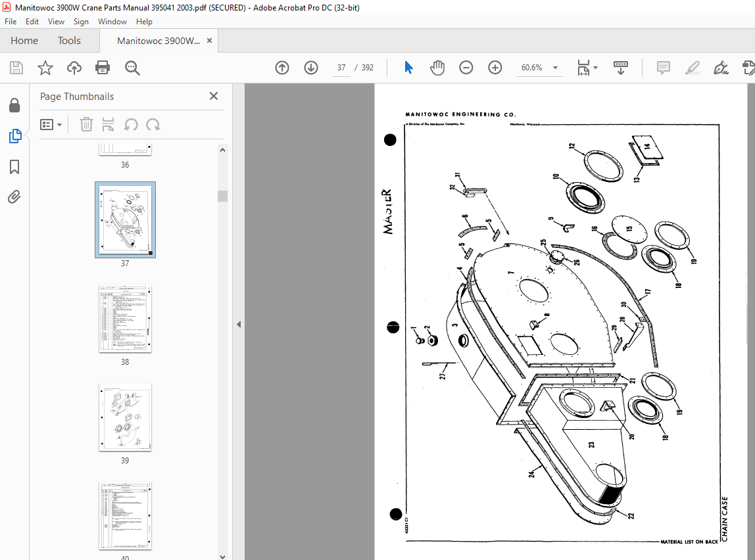This screenshot has height=560, width=755.
Task: Click the thumbnail label 38
Action: [x=125, y=362]
